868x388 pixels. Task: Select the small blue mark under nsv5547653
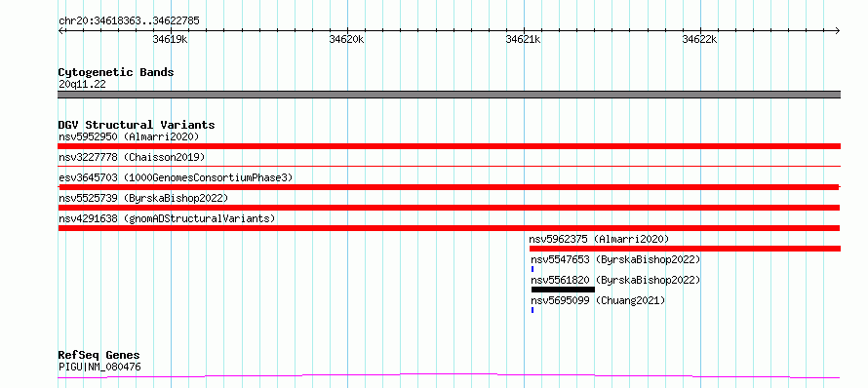coord(533,269)
